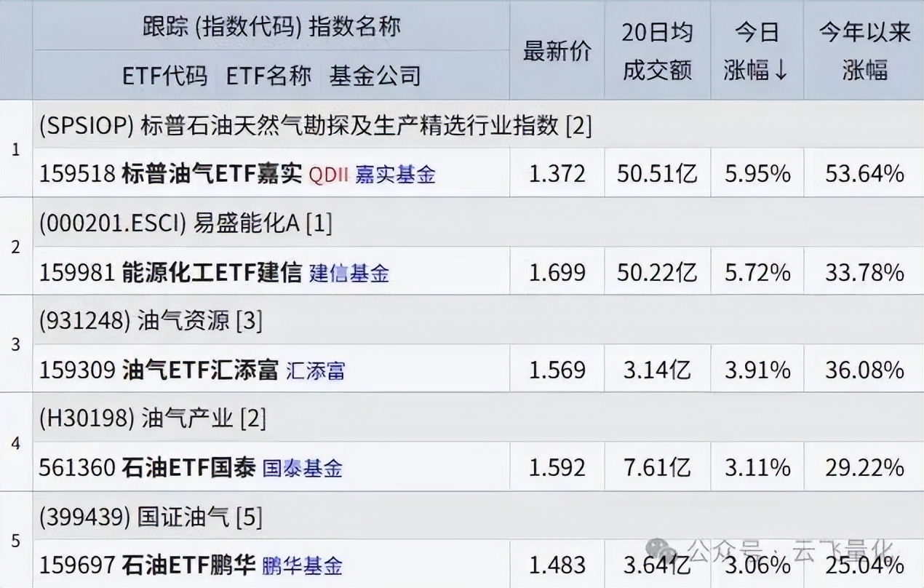
Task: Open fund company link 建信基金
Action: pos(349,273)
